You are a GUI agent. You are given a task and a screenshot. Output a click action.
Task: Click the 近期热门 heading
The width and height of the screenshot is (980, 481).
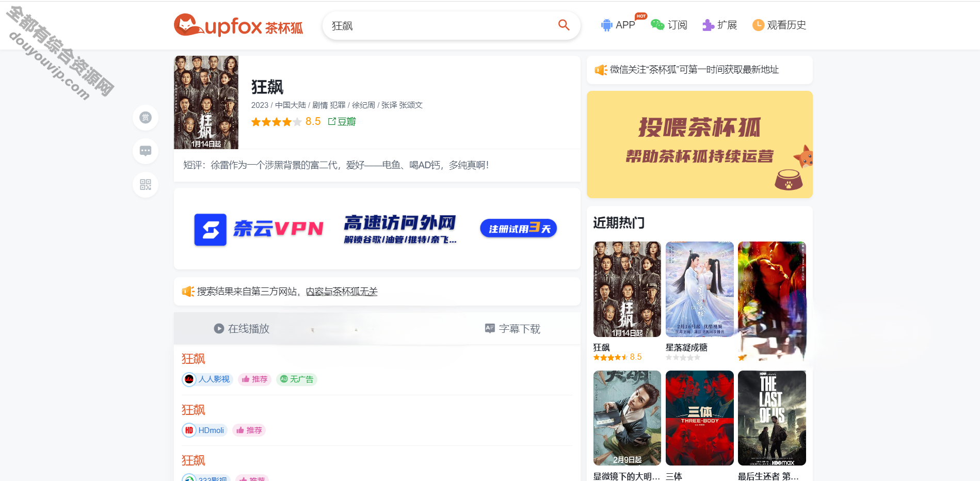point(619,223)
